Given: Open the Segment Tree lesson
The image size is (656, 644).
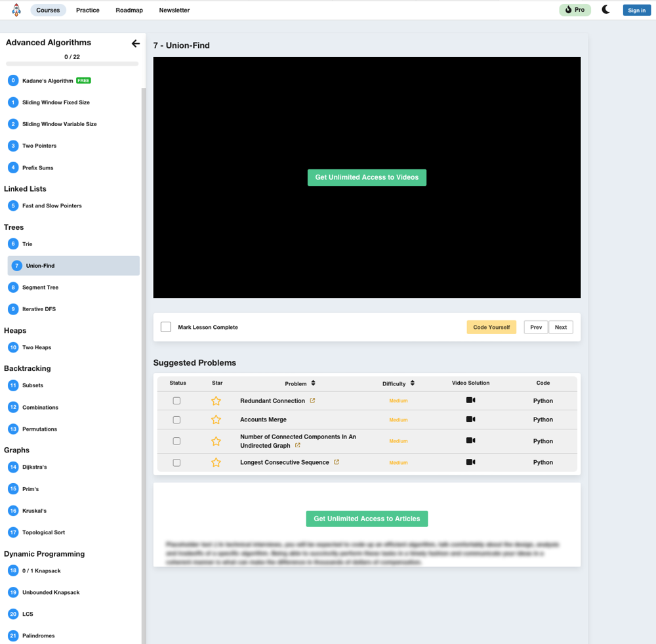Looking at the screenshot, I should (x=40, y=288).
